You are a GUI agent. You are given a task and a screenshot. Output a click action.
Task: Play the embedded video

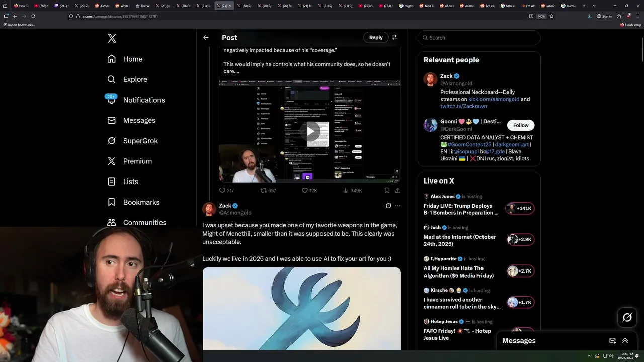310,131
